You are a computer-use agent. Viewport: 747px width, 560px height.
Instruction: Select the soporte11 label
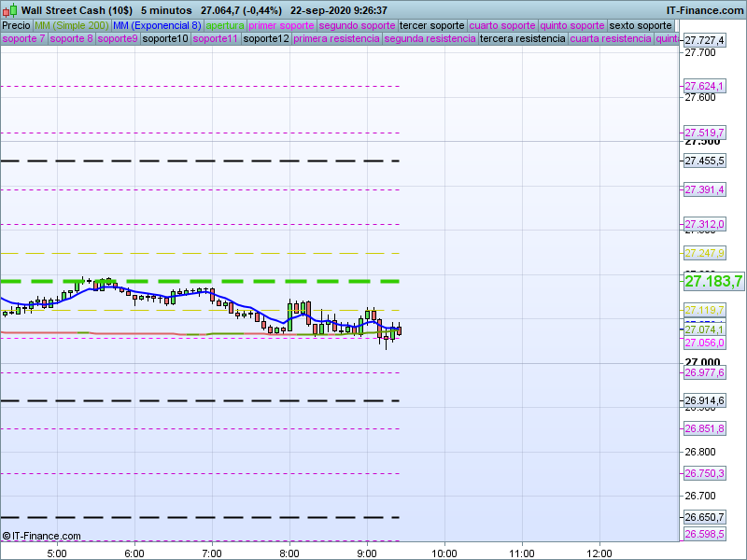coord(216,38)
